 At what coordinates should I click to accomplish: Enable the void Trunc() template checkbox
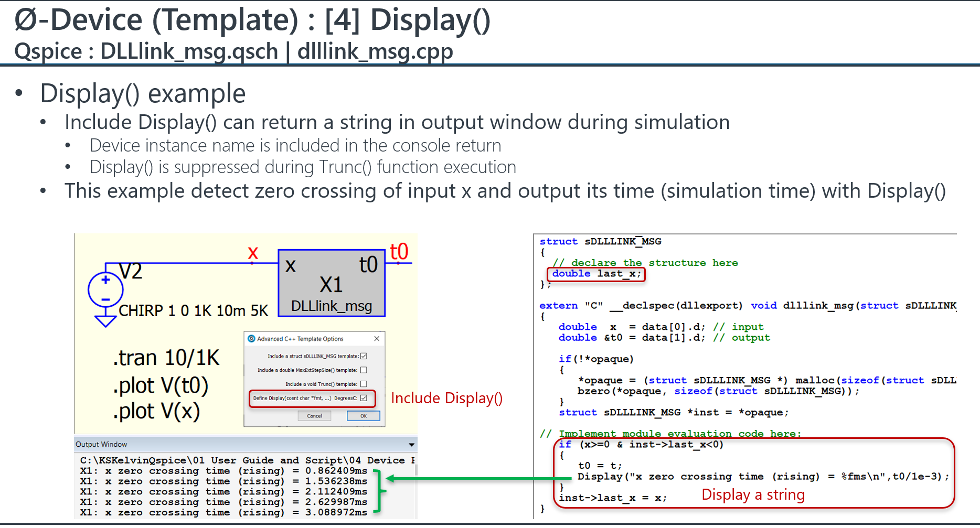364,384
